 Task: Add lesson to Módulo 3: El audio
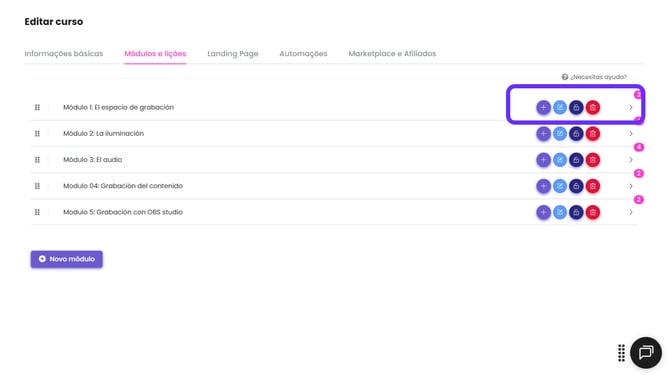coord(543,160)
